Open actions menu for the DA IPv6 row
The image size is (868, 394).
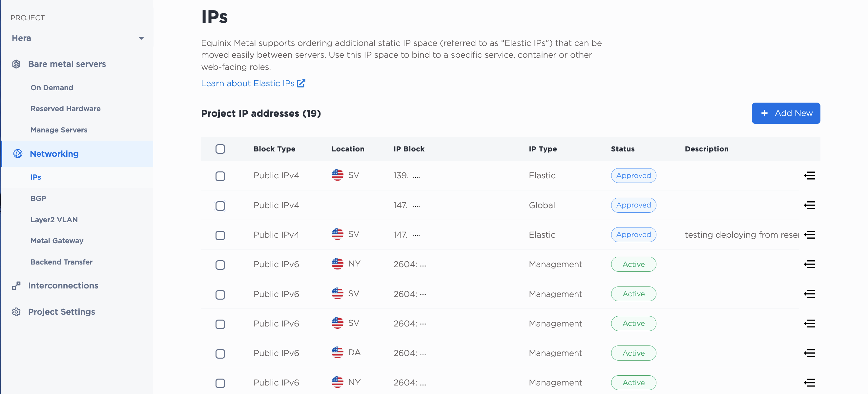809,353
